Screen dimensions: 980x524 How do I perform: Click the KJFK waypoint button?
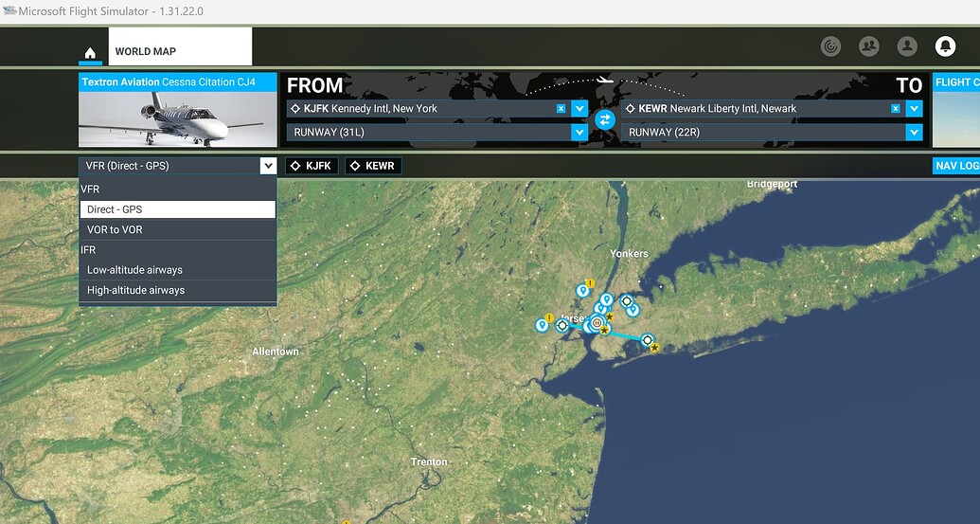312,166
